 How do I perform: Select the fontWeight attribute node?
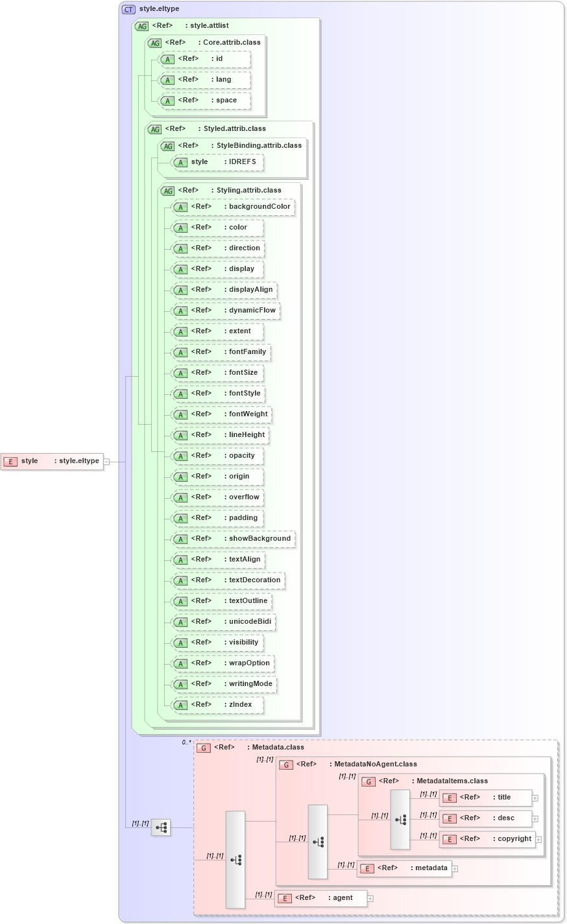pos(222,414)
